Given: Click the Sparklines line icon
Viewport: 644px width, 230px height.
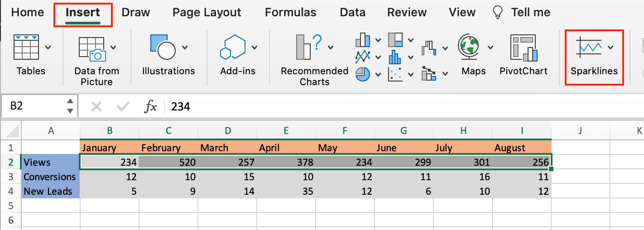Looking at the screenshot, I should click(x=589, y=47).
